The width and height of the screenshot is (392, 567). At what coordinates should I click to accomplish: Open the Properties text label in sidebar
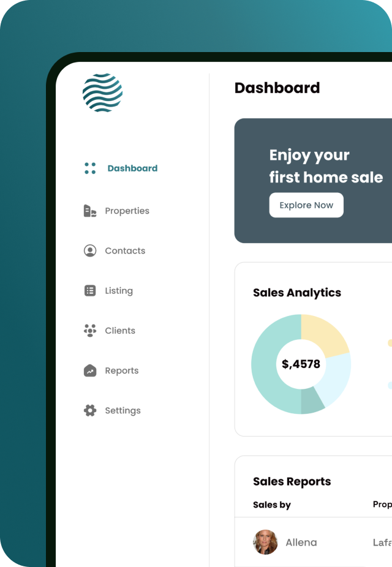point(127,211)
